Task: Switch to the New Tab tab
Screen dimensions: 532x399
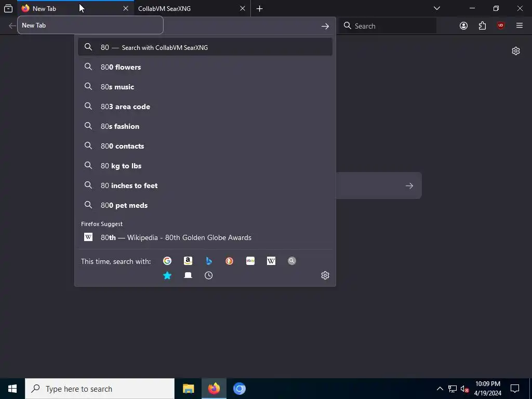Action: point(75,8)
